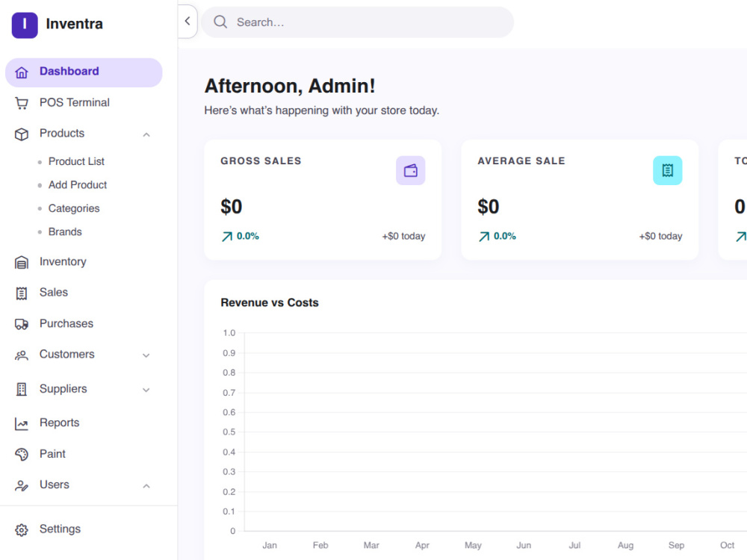Click the 1.0 y-axis label
Viewport: 747px width, 560px height.
(x=229, y=333)
